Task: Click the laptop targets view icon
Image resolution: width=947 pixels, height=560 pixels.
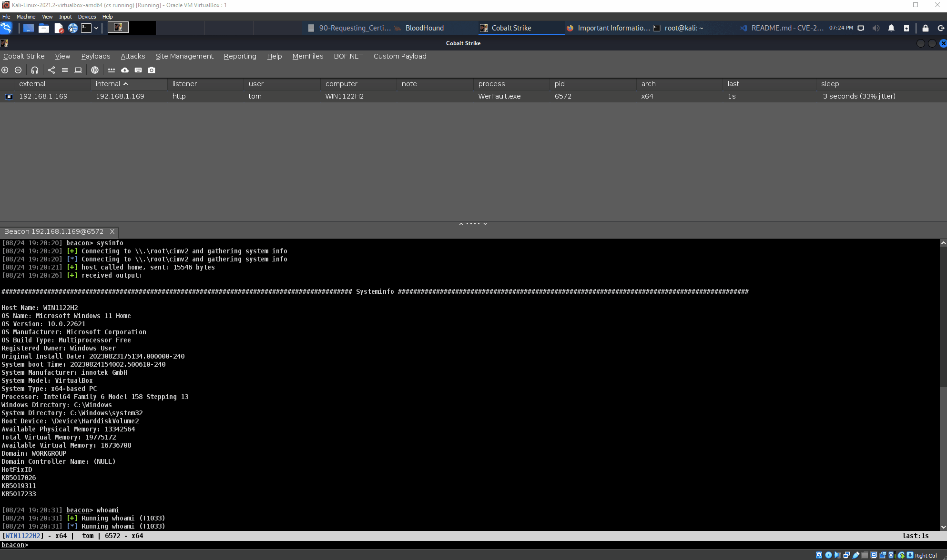Action: click(x=78, y=70)
